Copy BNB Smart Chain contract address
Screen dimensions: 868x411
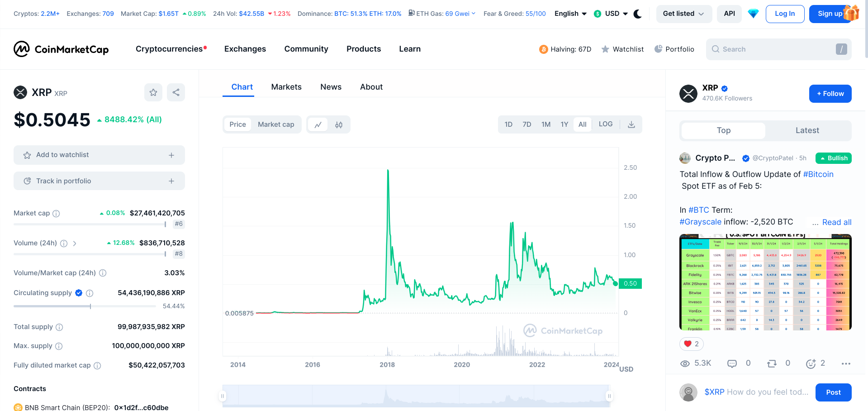[x=141, y=407]
